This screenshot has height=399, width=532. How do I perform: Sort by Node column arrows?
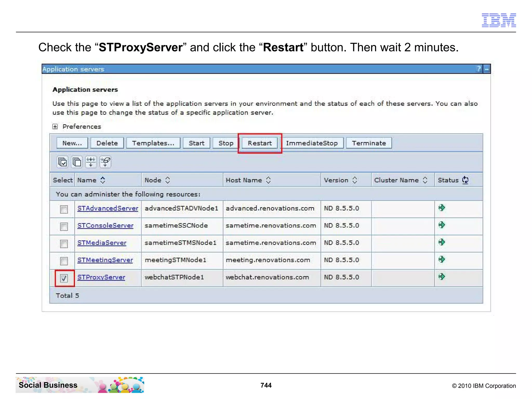pos(168,180)
